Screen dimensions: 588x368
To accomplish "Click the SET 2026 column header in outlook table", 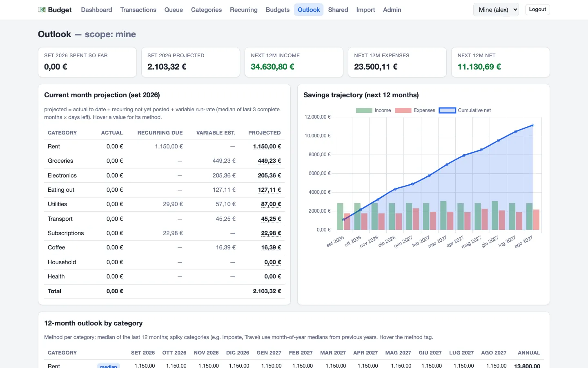I will pyautogui.click(x=143, y=353).
